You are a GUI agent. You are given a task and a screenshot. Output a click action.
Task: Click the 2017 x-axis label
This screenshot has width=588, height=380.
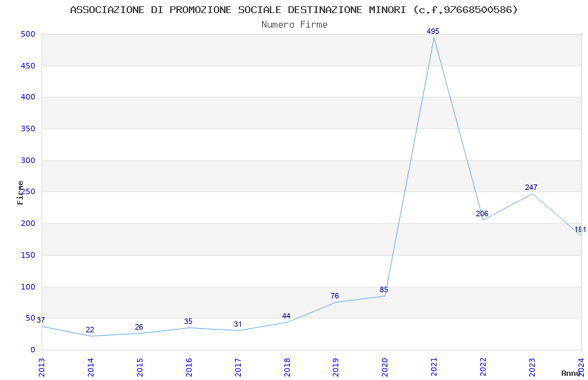tap(238, 368)
